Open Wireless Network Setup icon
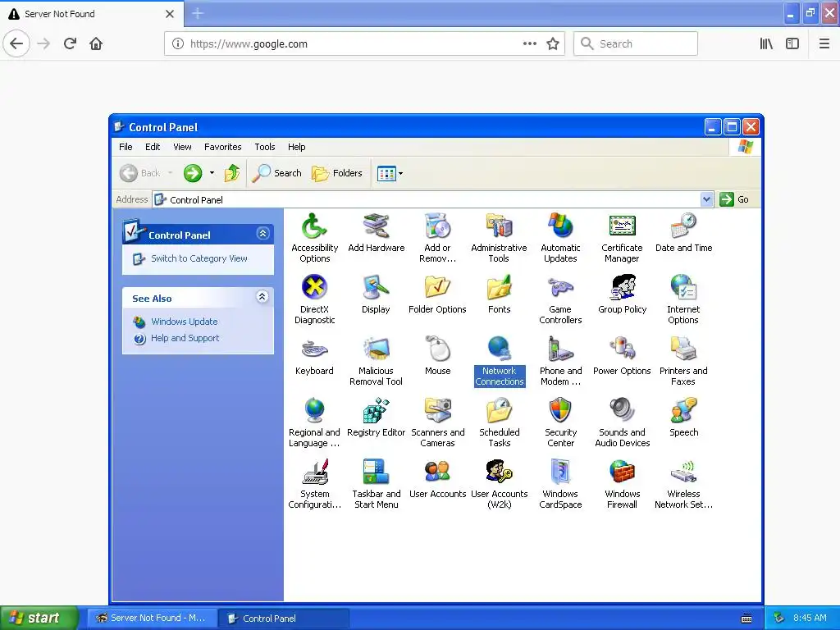Image resolution: width=840 pixels, height=630 pixels. click(x=683, y=484)
